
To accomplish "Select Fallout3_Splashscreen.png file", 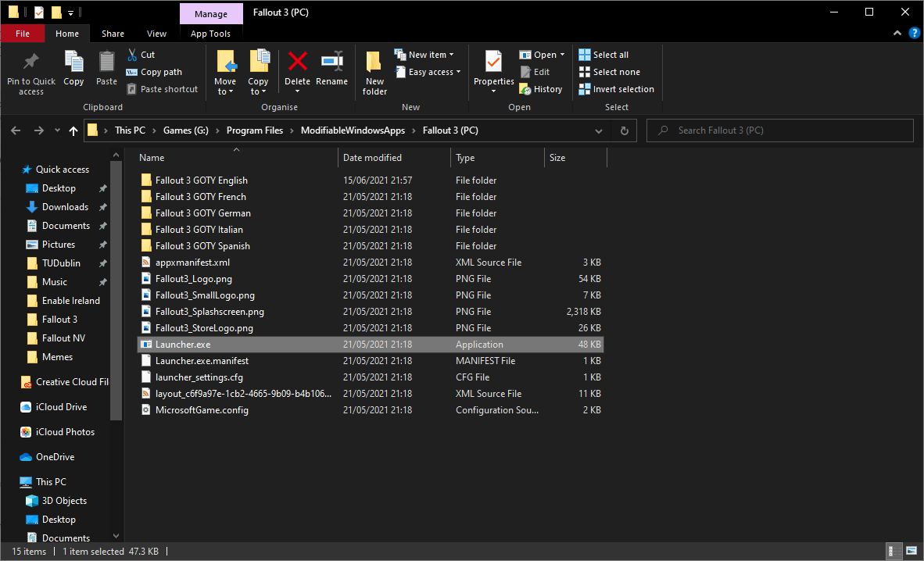I will pyautogui.click(x=370, y=311).
